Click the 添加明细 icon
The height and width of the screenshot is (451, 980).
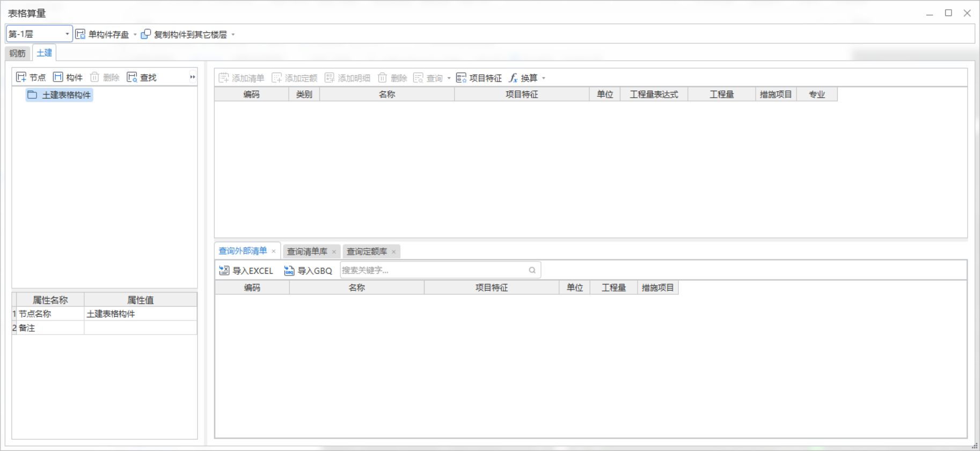tap(330, 78)
